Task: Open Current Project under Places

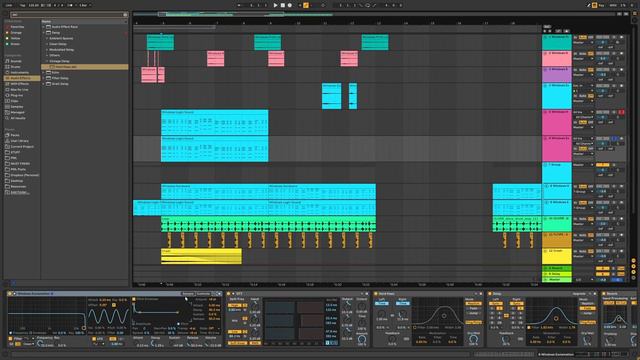Action: point(22,147)
